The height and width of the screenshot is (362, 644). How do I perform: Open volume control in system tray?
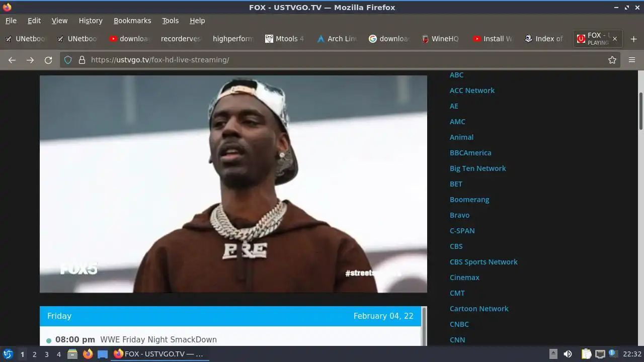pyautogui.click(x=568, y=354)
